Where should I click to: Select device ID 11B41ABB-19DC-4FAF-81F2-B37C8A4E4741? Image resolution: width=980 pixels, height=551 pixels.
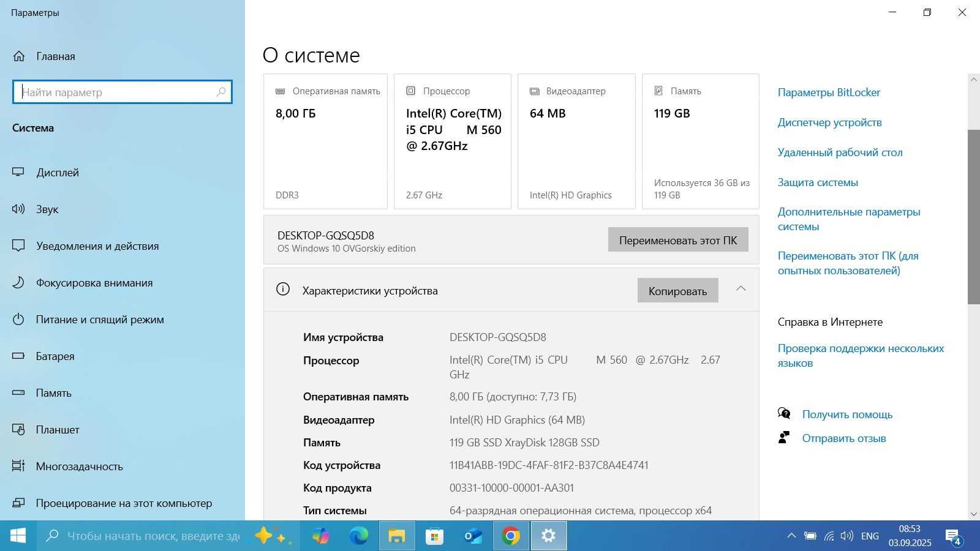point(549,465)
